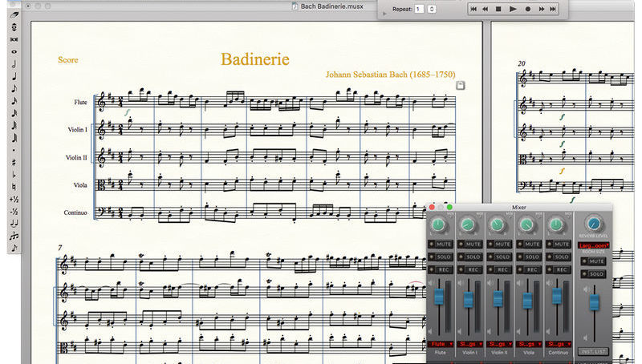Click the Repeat count stepper

pos(432,9)
